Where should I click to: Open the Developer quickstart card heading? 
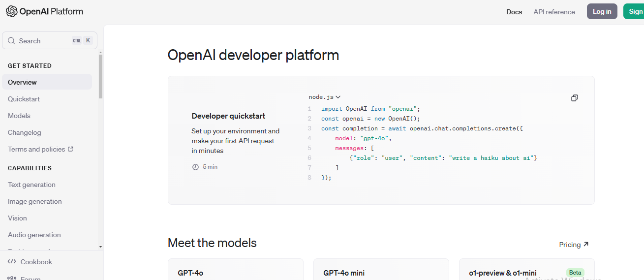click(x=228, y=116)
